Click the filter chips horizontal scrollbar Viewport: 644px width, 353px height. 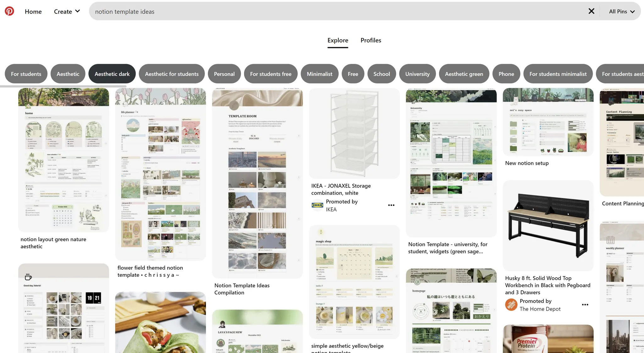point(63,86)
